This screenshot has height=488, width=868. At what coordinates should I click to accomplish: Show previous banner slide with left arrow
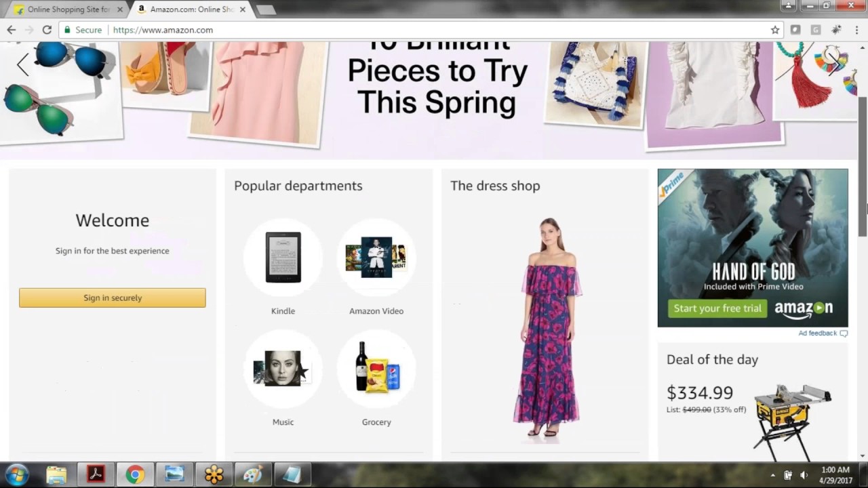coord(23,64)
